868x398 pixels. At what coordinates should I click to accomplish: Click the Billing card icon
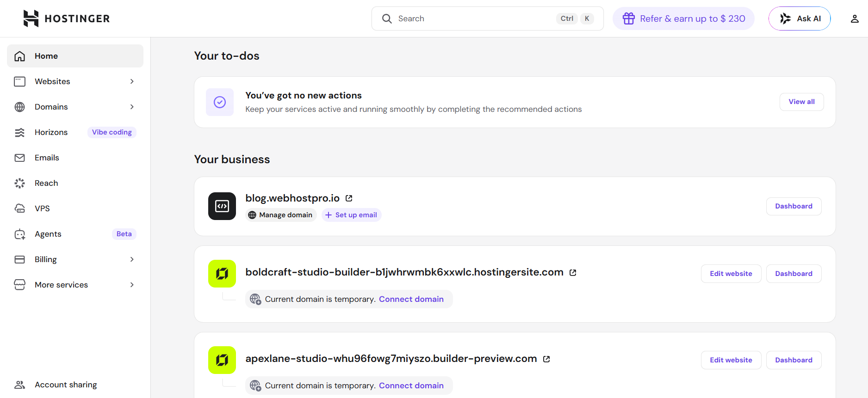tap(19, 259)
